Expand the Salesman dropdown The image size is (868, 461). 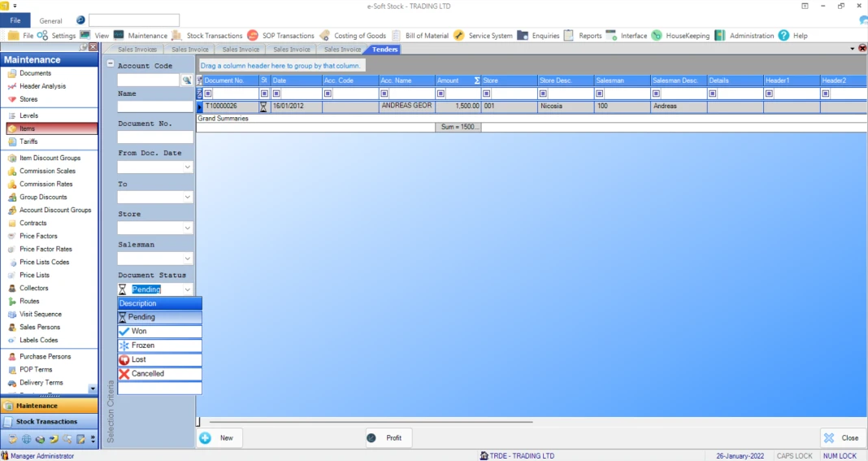tap(188, 259)
